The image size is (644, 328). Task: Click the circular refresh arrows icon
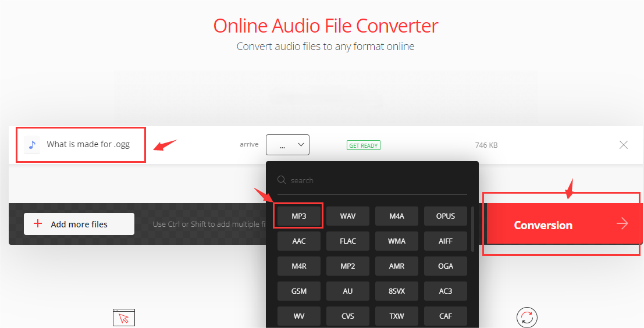point(526,318)
